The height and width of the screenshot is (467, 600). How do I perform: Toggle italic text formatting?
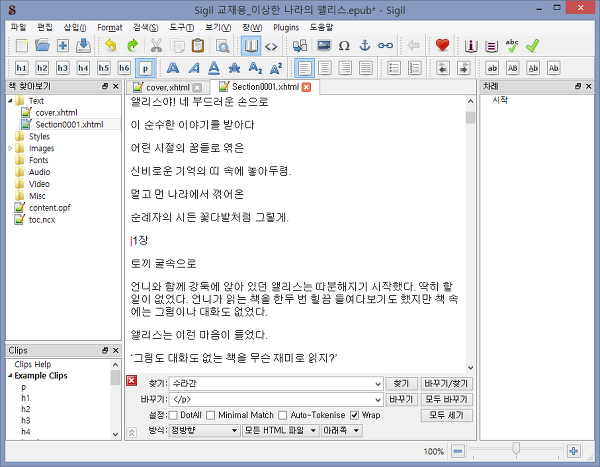pyautogui.click(x=194, y=68)
